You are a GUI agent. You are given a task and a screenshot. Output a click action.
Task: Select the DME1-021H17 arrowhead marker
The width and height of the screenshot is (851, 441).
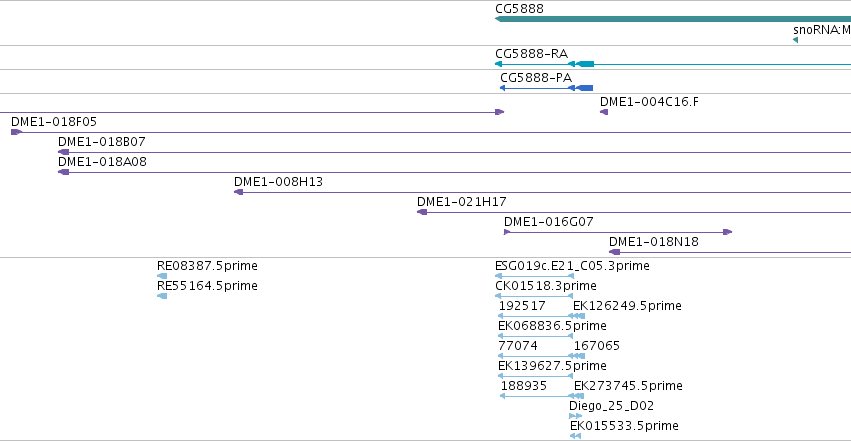(422, 212)
